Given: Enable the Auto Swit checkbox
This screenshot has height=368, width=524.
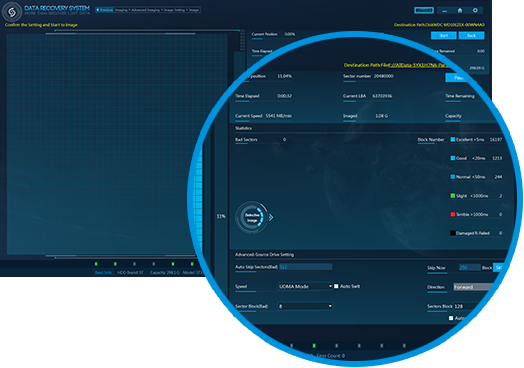Looking at the screenshot, I should click(336, 286).
